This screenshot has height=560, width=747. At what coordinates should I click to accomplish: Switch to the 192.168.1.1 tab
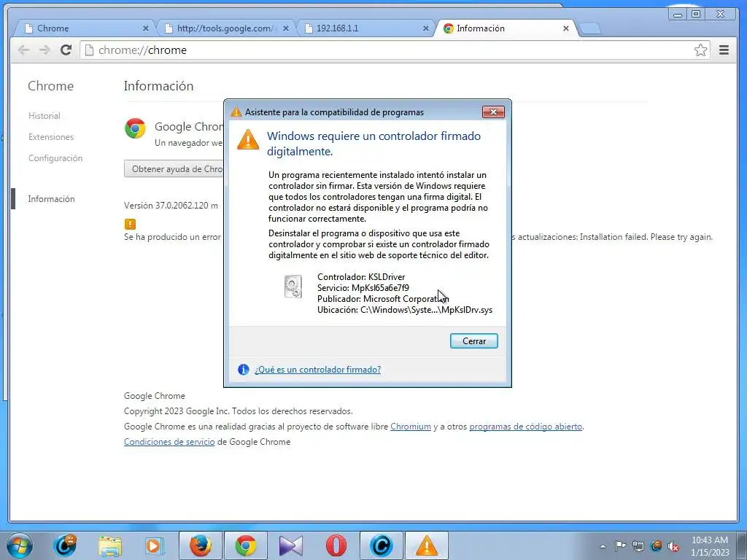click(365, 28)
